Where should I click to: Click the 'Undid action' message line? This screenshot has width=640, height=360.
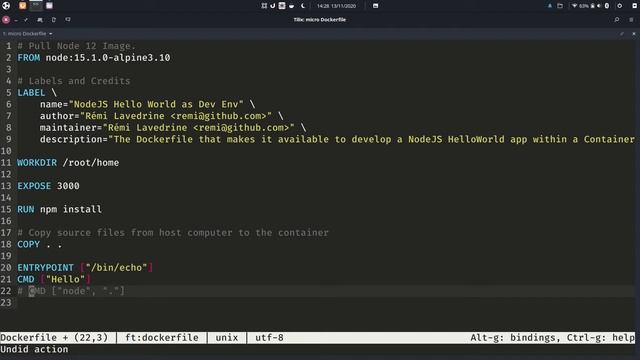click(x=34, y=349)
